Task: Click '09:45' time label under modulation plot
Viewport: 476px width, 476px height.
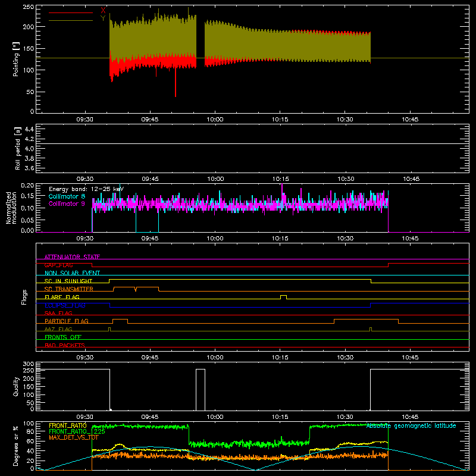Action: pos(150,239)
